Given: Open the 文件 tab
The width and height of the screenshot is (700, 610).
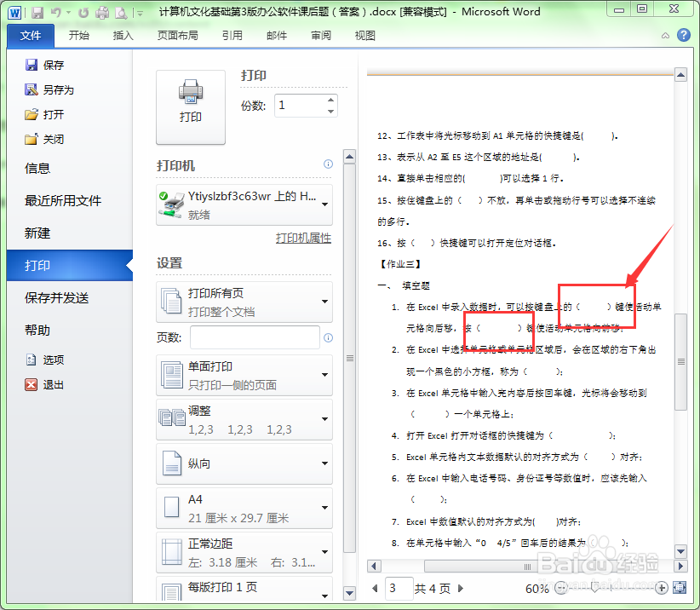Looking at the screenshot, I should tap(31, 36).
